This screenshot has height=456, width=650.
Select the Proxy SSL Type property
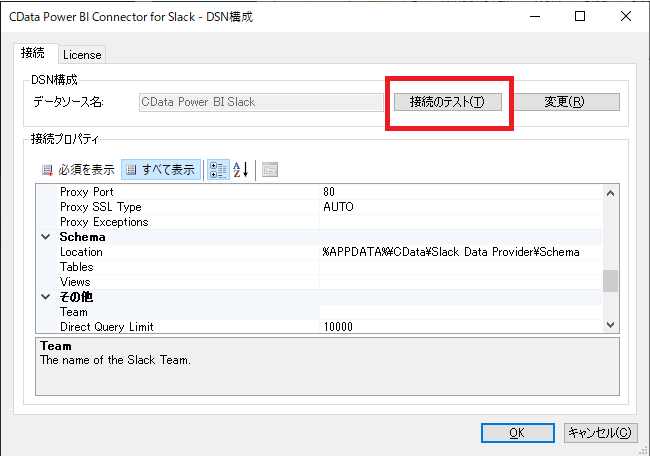319,207
